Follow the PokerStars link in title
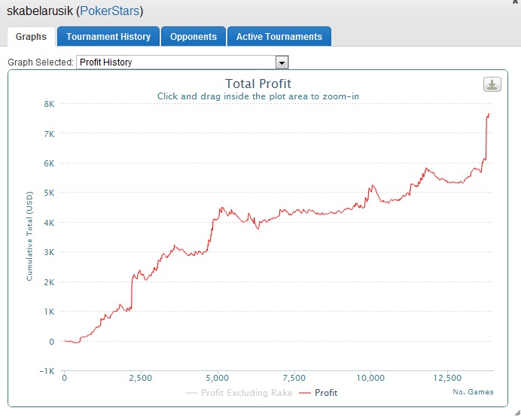Image resolution: width=521 pixels, height=420 pixels. click(110, 11)
